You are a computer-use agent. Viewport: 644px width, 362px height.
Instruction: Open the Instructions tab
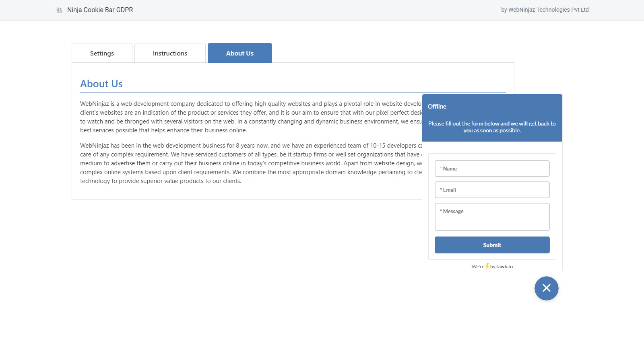tap(170, 53)
